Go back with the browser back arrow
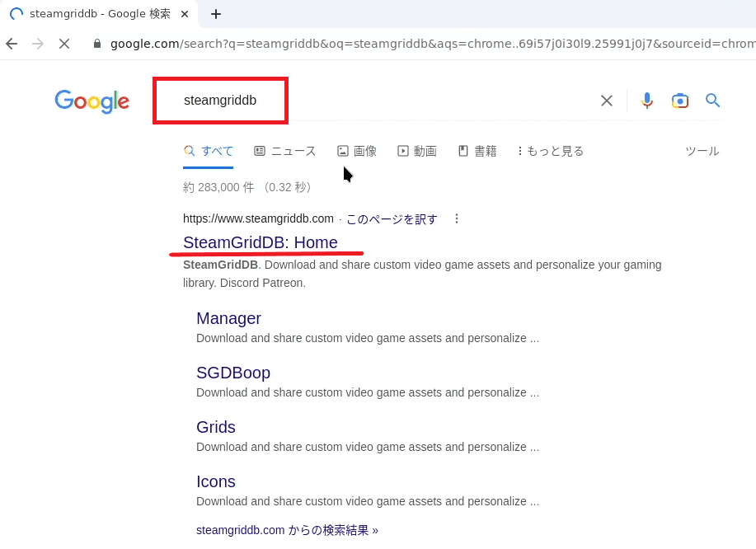This screenshot has height=549, width=756. tap(12, 44)
